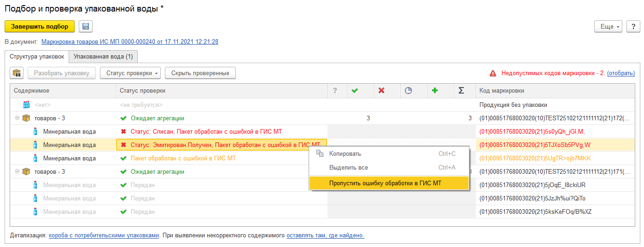Click the sigma total column header
Image resolution: width=644 pixels, height=247 pixels.
tap(461, 91)
